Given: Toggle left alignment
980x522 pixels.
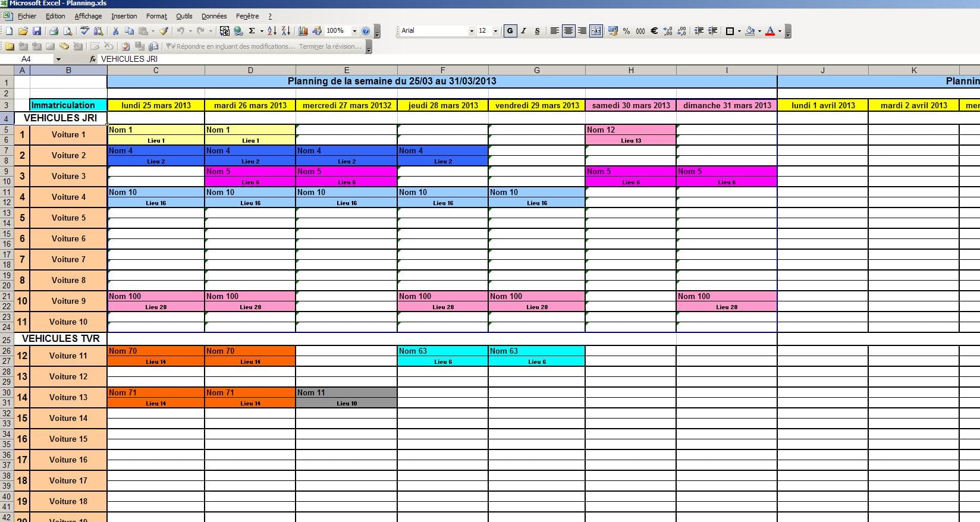Looking at the screenshot, I should [x=554, y=31].
